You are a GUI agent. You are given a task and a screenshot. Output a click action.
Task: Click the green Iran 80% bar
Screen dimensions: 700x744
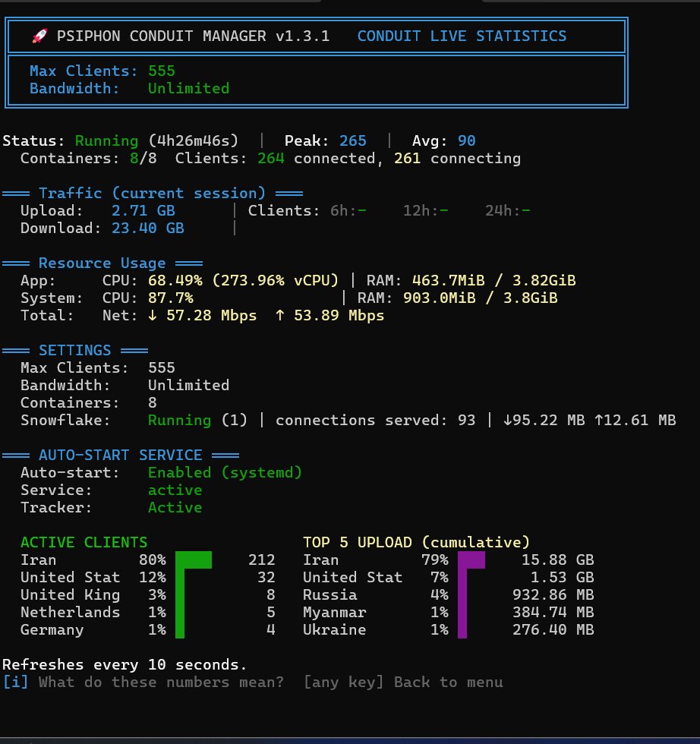coord(193,560)
